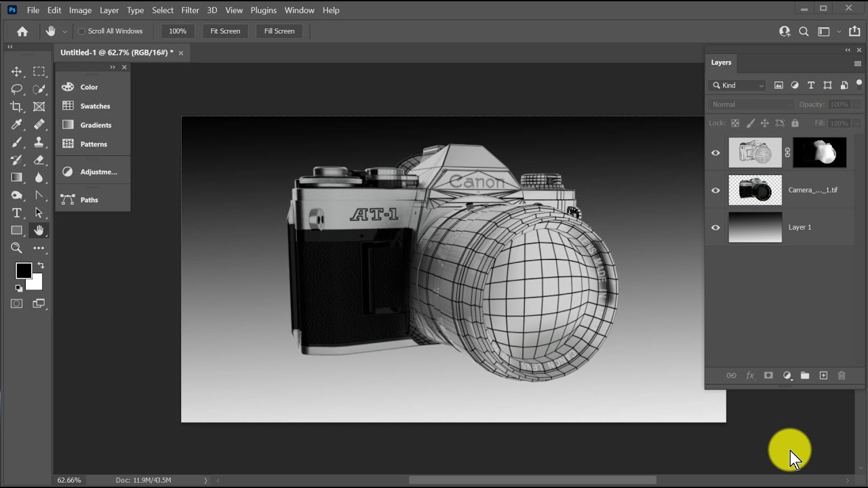Select the Crop tool
Viewport: 868px width, 488px height.
(17, 106)
